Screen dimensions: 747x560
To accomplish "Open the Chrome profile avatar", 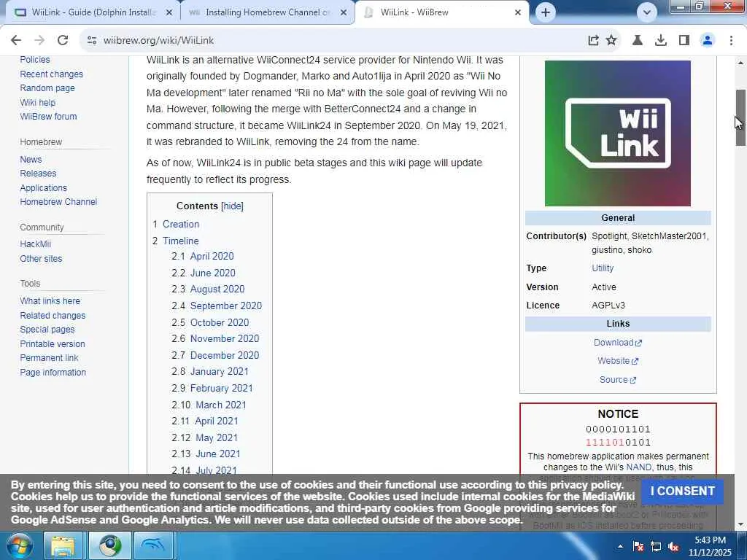I will (x=708, y=41).
